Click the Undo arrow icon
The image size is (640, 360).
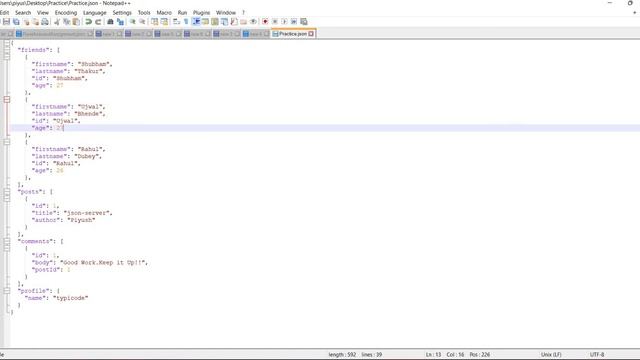pos(88,21)
